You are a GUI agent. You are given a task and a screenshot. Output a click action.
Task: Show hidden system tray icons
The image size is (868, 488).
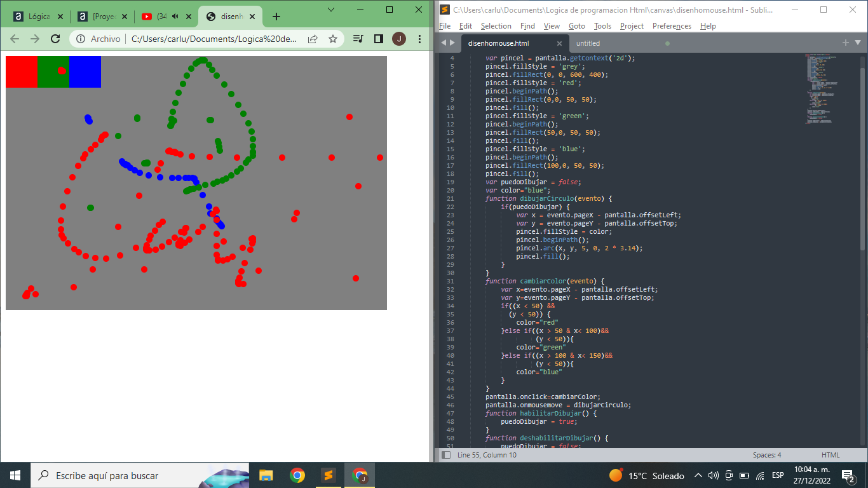(x=698, y=475)
